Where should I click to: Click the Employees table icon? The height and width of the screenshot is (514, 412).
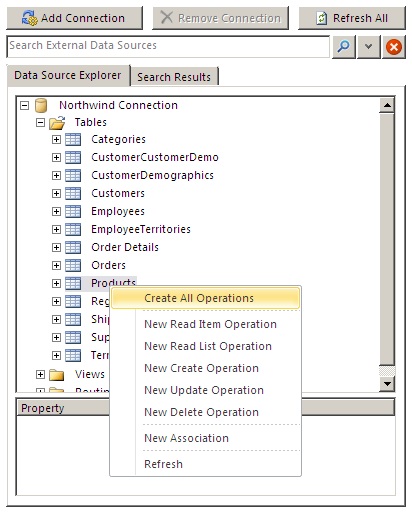(x=73, y=211)
